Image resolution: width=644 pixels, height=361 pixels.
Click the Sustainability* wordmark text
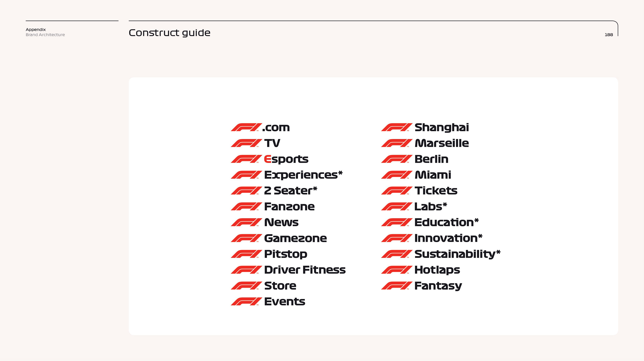point(457,254)
